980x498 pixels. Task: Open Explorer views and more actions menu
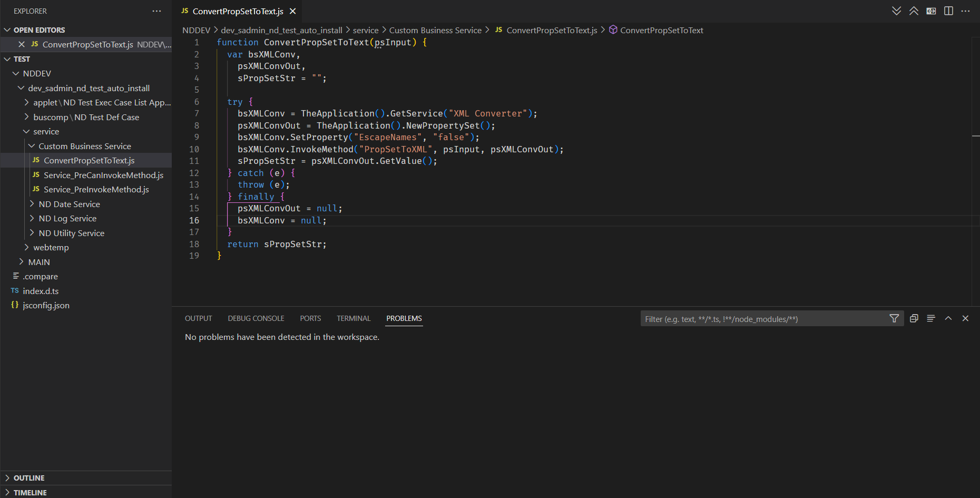156,11
